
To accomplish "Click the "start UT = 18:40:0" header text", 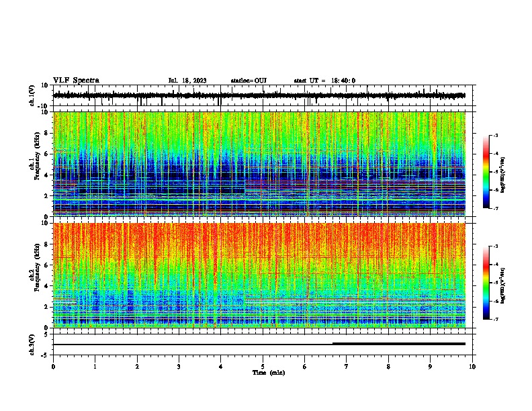I will (x=324, y=81).
